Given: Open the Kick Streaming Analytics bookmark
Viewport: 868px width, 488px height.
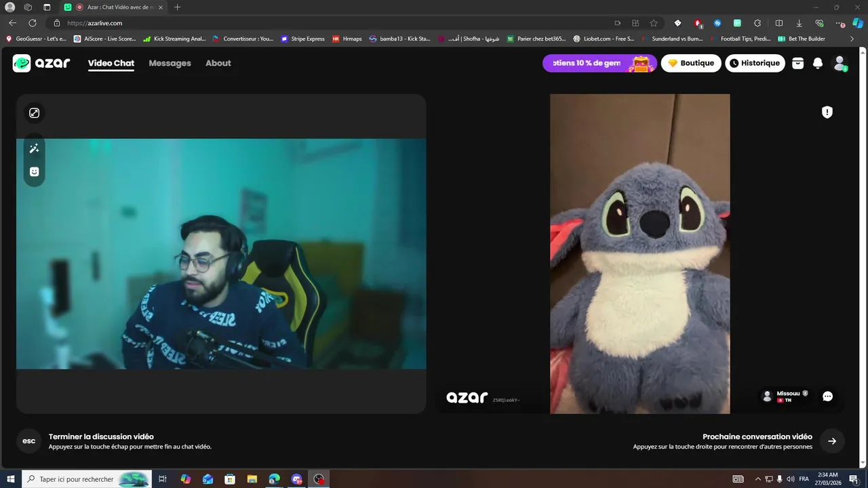Looking at the screenshot, I should 174,39.
